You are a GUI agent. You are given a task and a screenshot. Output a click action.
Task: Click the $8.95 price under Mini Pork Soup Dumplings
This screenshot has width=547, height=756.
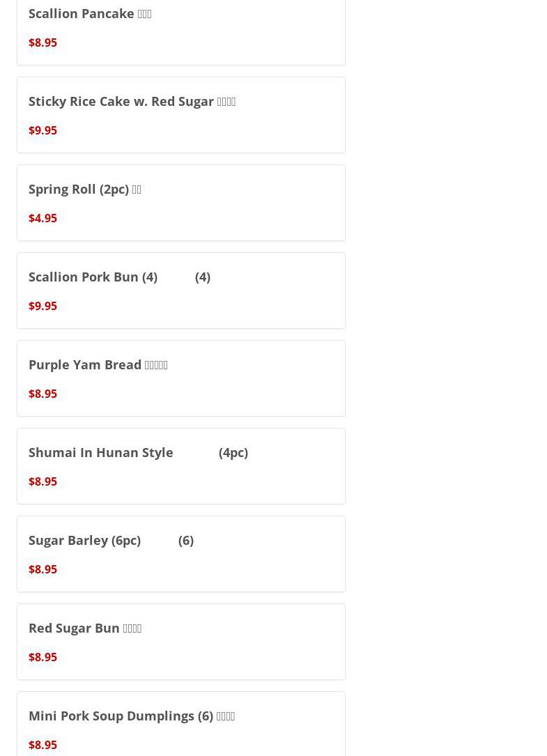click(43, 745)
